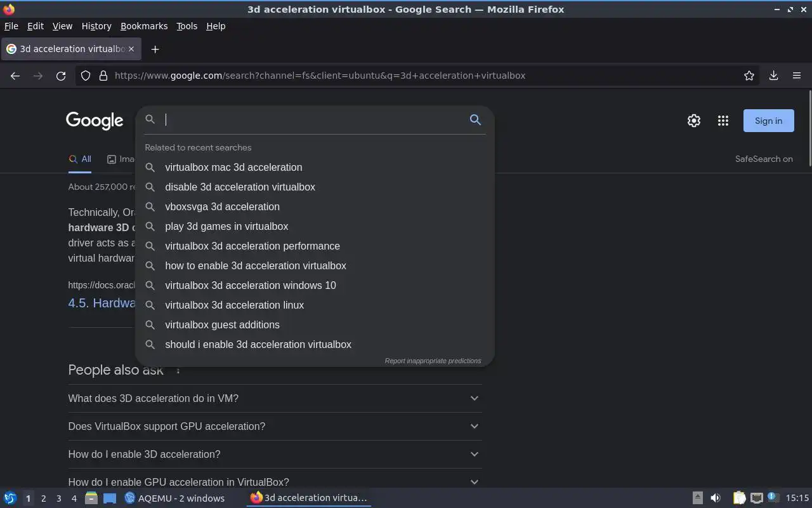Open the taskbar start menu icon
812x508 pixels.
[10, 498]
